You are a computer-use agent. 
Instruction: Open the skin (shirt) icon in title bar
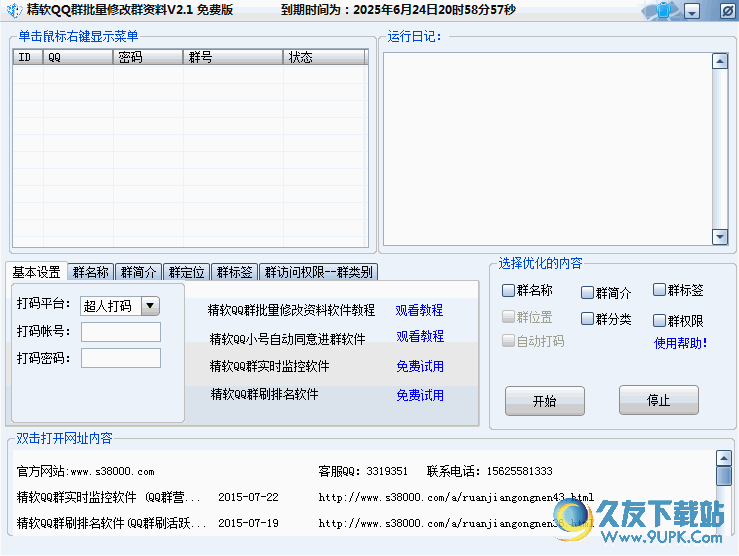(663, 10)
